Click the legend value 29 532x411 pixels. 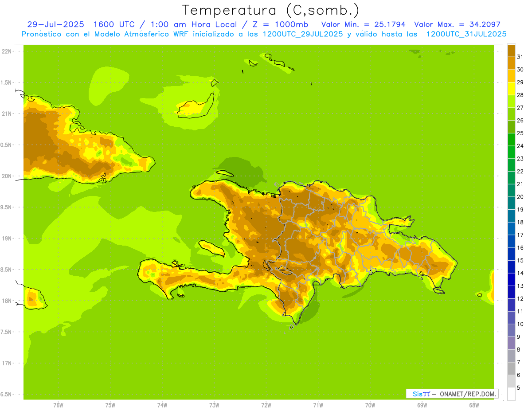coord(520,82)
